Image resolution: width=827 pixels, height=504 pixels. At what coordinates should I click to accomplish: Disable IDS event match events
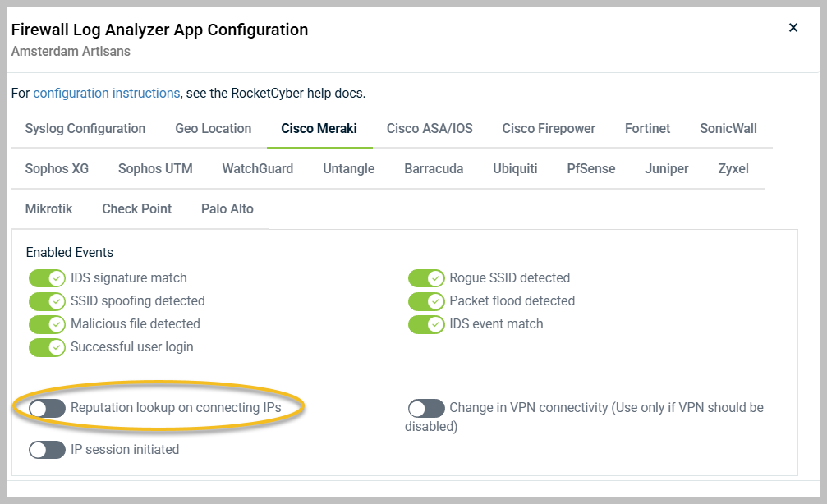pyautogui.click(x=426, y=323)
